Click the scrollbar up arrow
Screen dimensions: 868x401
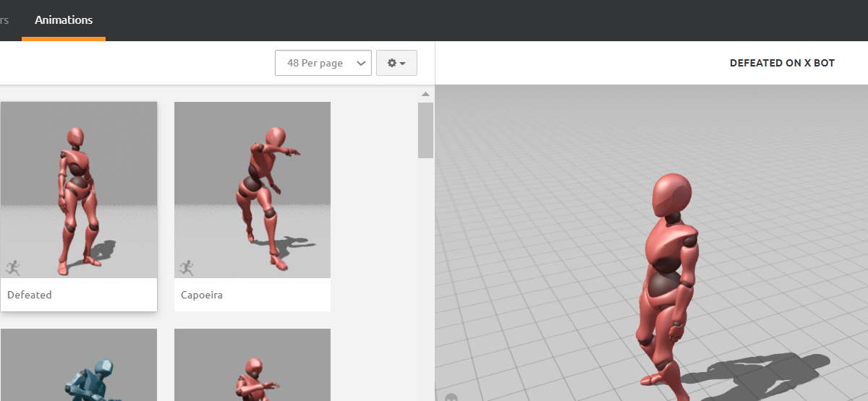tap(425, 94)
